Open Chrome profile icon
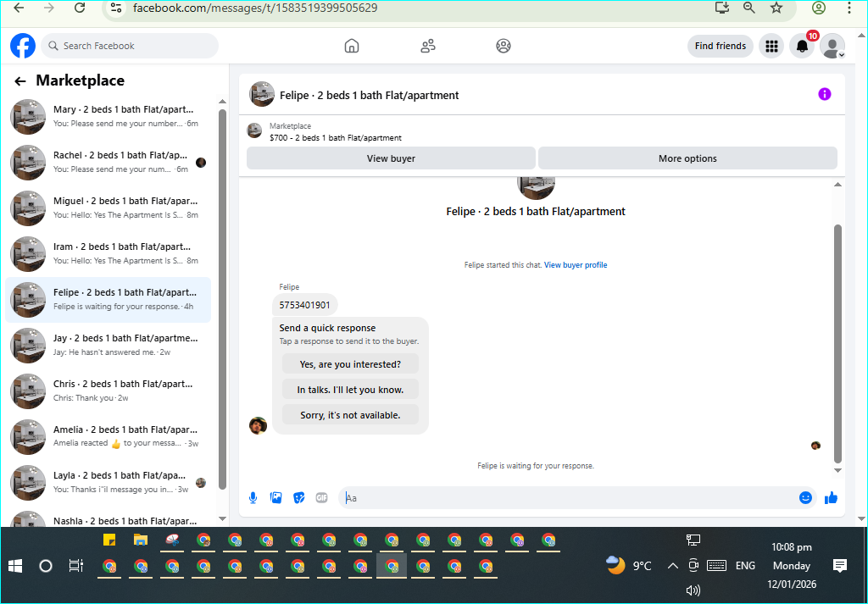 click(x=819, y=8)
